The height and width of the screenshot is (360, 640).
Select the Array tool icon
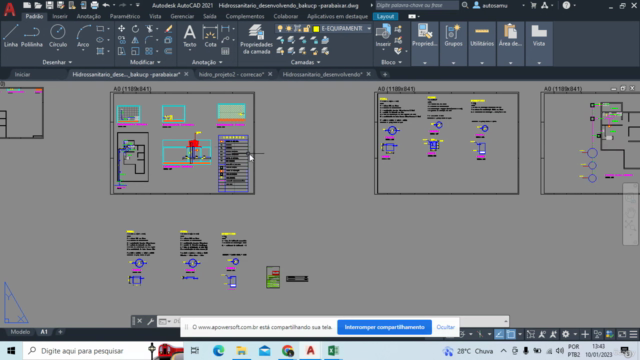point(149,51)
